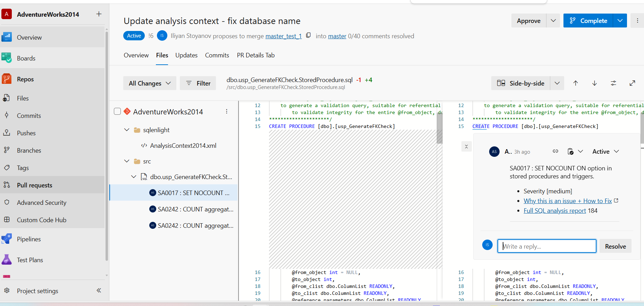Click the plus icon beside AdventureWorks2014
The image size is (644, 306).
(x=99, y=14)
